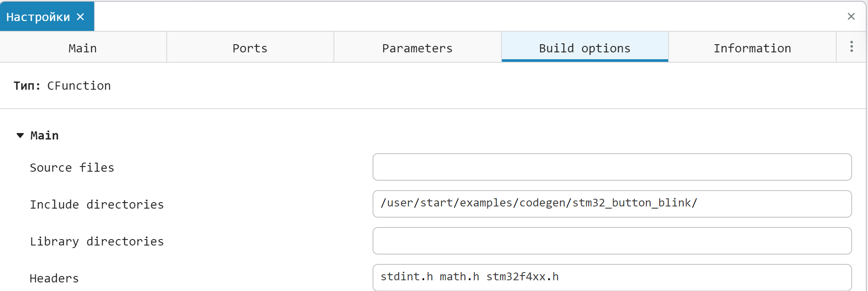This screenshot has width=868, height=291.
Task: Close the settings panel using the top-right X
Action: click(x=851, y=16)
